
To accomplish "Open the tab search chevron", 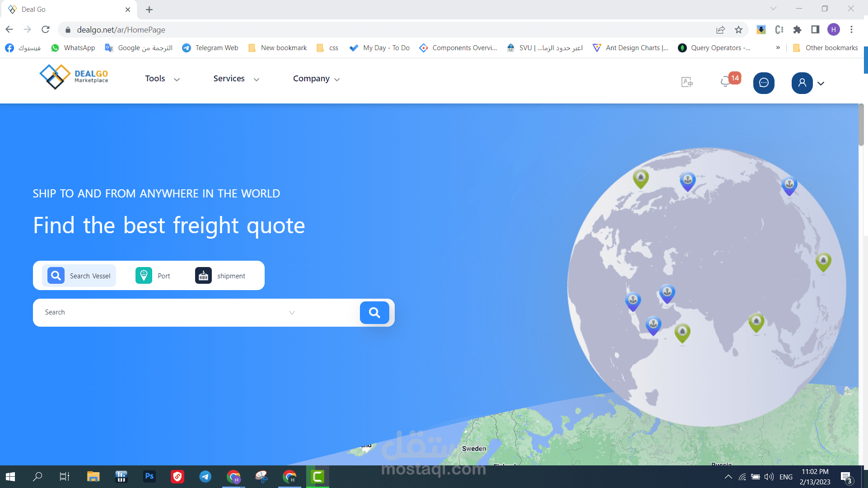I will tap(773, 9).
